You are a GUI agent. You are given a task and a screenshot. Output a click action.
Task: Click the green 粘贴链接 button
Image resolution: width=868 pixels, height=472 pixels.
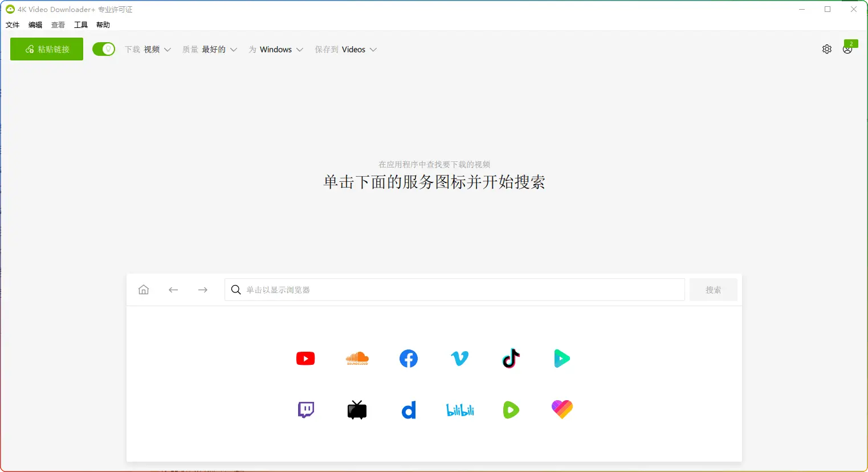pyautogui.click(x=47, y=50)
